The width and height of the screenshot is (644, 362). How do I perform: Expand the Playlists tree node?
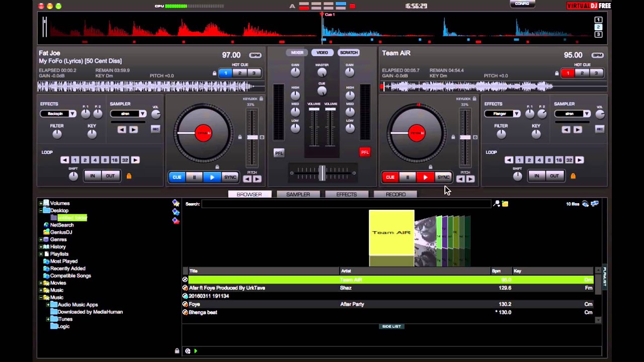click(41, 254)
